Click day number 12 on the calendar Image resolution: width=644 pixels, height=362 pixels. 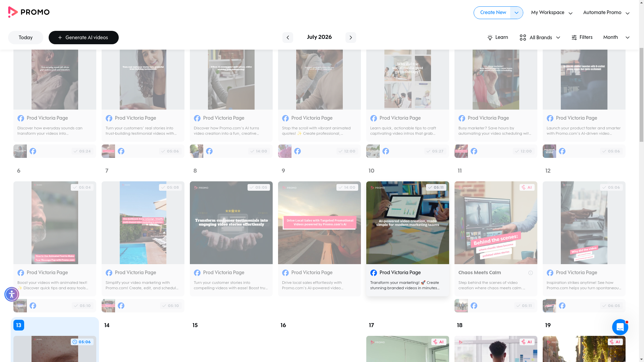(548, 171)
